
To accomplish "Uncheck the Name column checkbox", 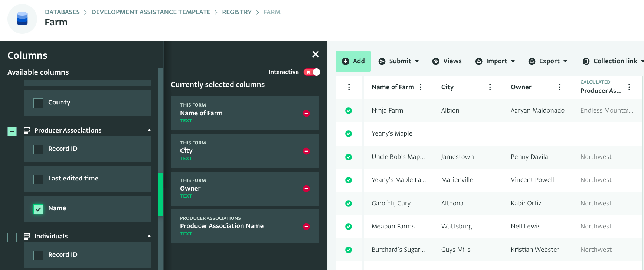I will [x=38, y=209].
